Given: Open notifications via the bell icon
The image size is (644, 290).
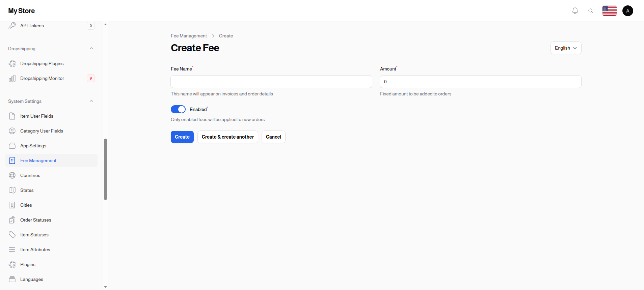Looking at the screenshot, I should 574,10.
